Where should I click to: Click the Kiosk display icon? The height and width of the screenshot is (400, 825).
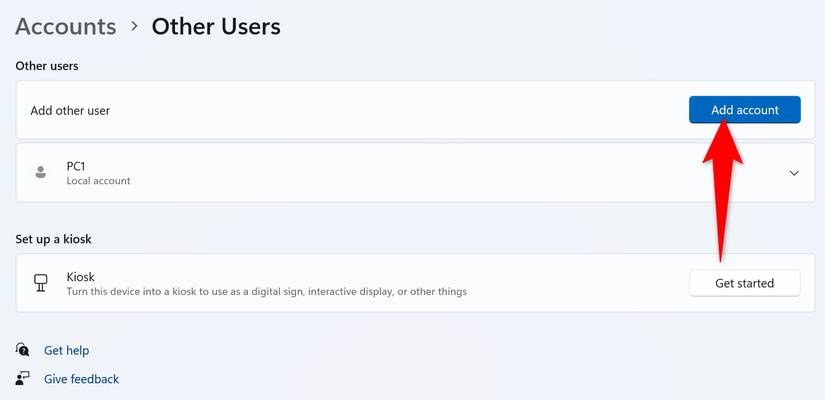(x=41, y=283)
